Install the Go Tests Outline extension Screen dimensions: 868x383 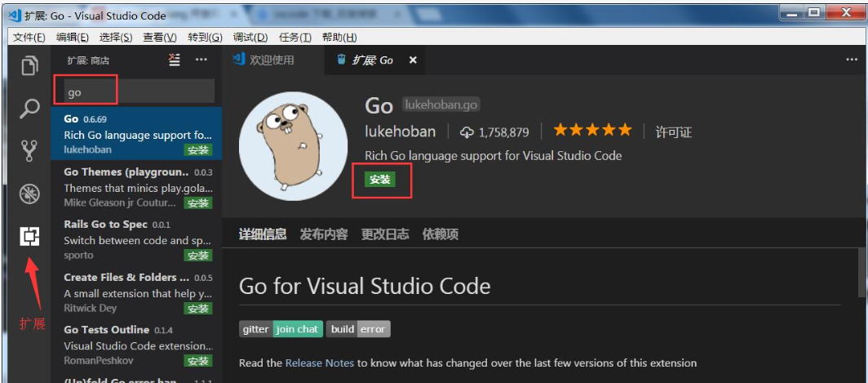[198, 361]
